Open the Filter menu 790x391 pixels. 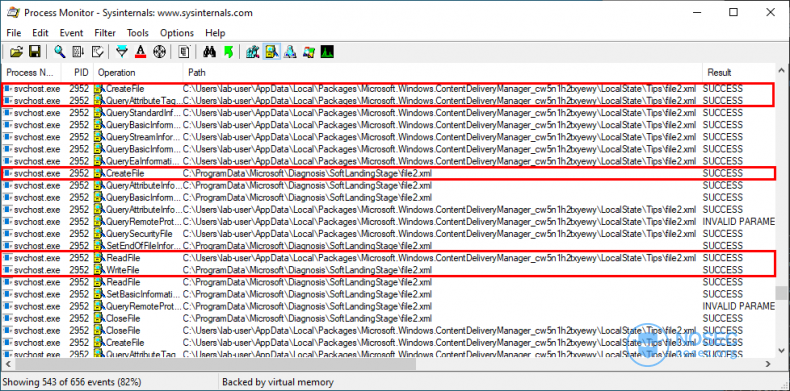[x=105, y=33]
